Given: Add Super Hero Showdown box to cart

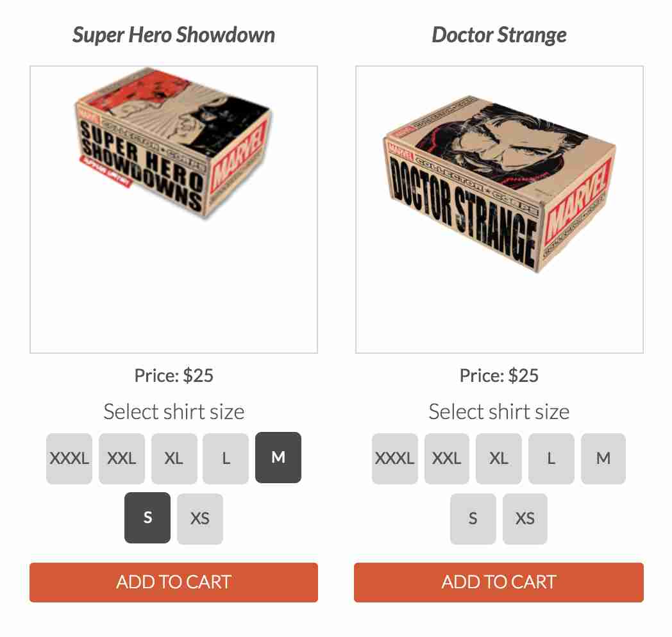Looking at the screenshot, I should (174, 582).
